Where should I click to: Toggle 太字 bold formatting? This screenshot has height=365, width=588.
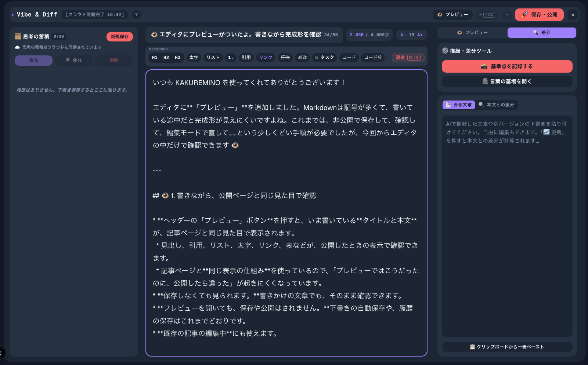point(194,58)
